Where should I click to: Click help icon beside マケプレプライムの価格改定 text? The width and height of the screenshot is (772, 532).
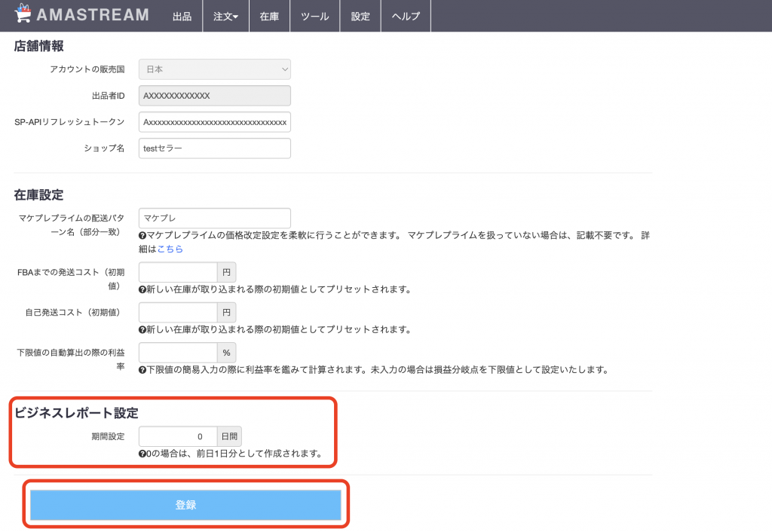pos(142,236)
